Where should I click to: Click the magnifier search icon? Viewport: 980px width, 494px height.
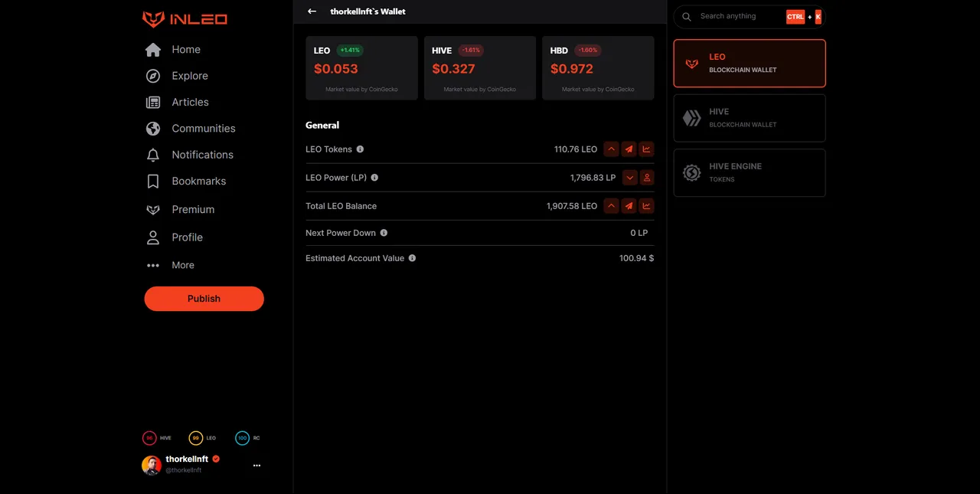tap(687, 17)
